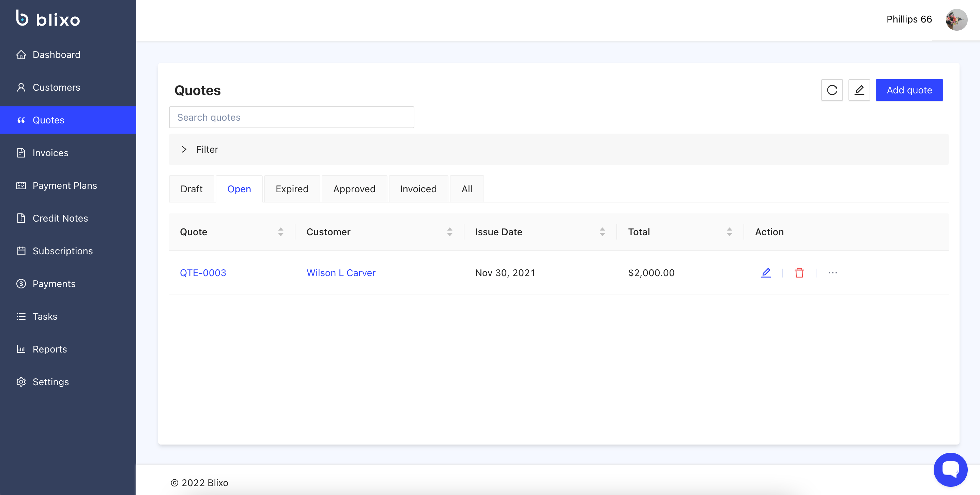
Task: Delete QTE-0003 using red trash icon
Action: point(799,273)
